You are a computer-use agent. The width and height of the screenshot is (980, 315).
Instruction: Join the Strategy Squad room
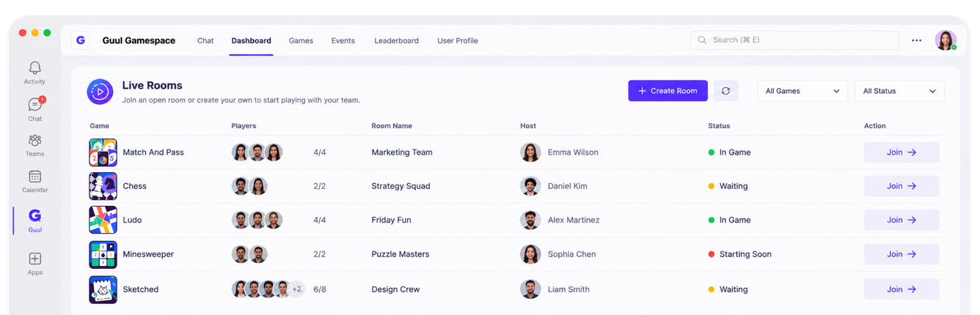pyautogui.click(x=902, y=186)
